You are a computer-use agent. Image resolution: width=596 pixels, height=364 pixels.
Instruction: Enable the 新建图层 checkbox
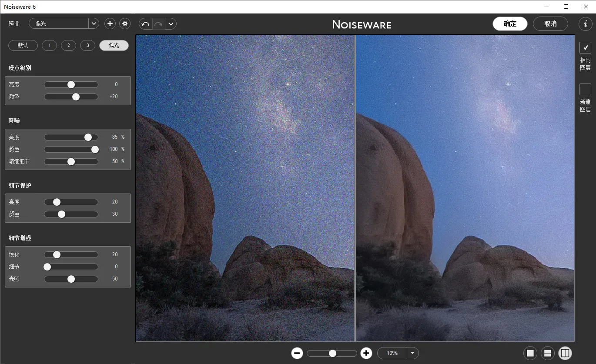(585, 89)
